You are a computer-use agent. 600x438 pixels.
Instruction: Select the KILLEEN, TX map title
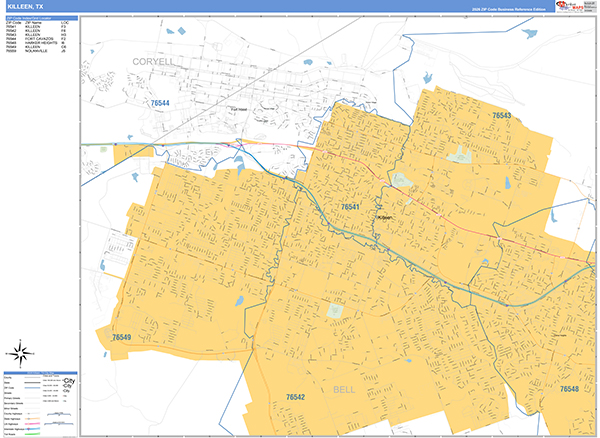(x=25, y=7)
